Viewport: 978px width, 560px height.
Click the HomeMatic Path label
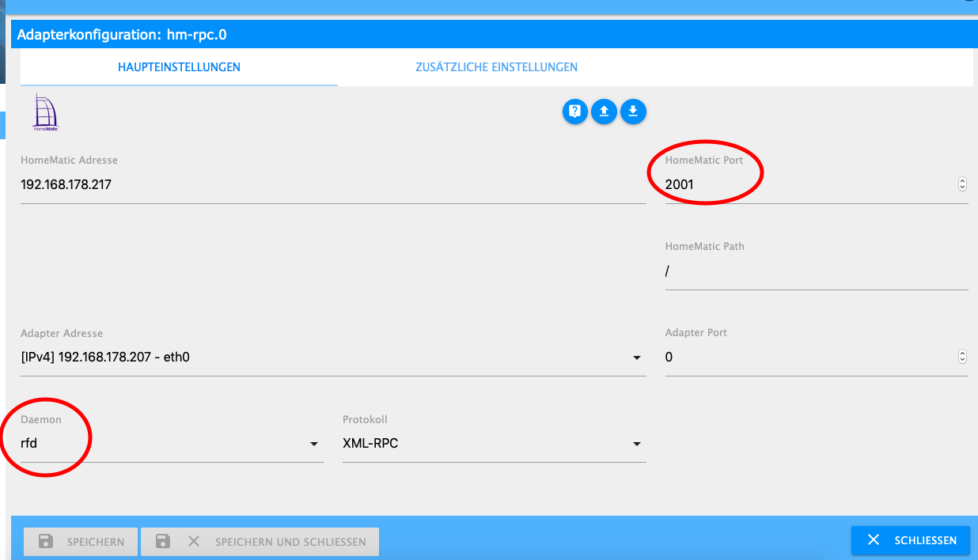pyautogui.click(x=704, y=246)
